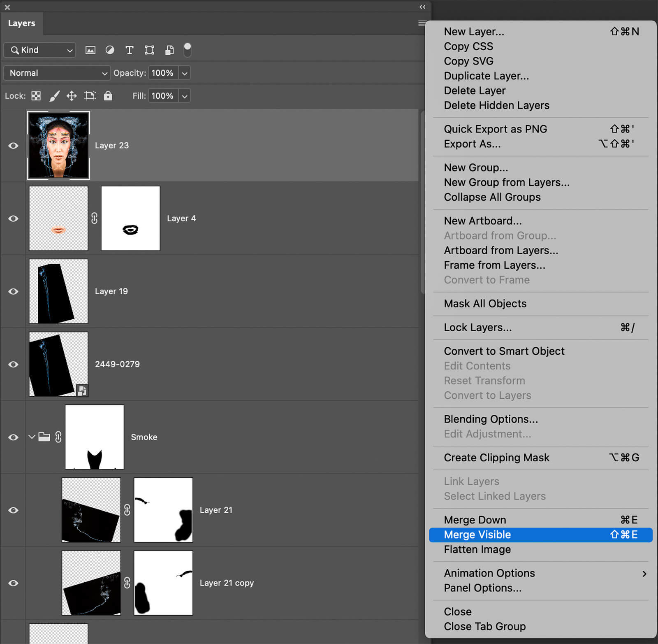
Task: Open the Opacity slider dropdown arrow
Action: point(185,73)
